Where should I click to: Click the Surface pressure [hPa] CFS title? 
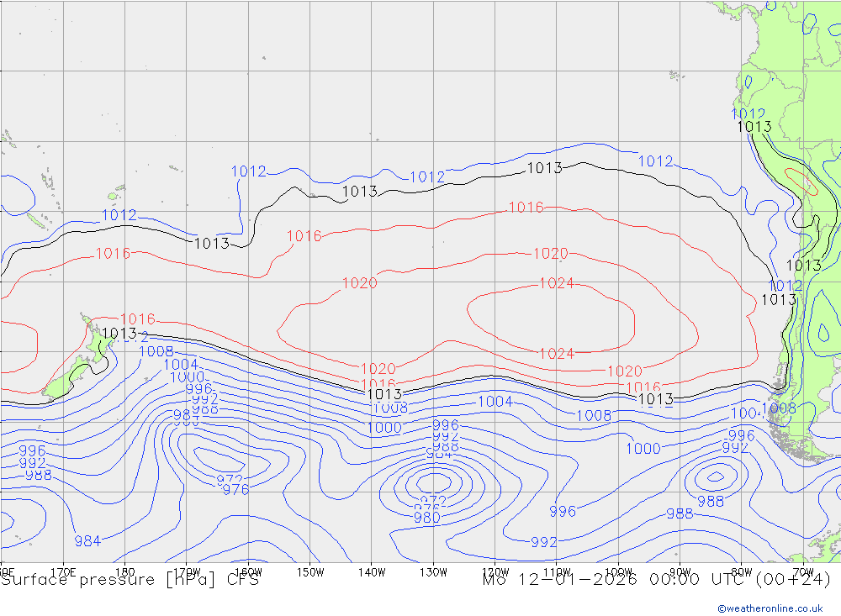pyautogui.click(x=130, y=580)
